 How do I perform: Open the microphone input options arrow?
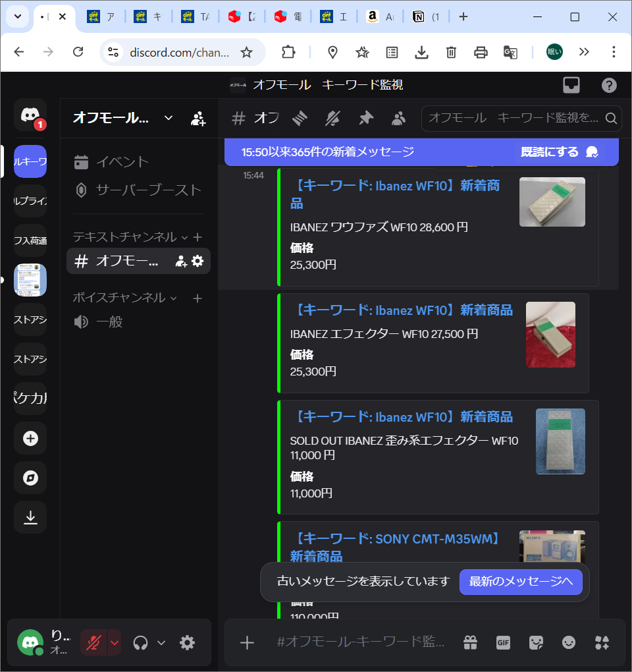[115, 642]
